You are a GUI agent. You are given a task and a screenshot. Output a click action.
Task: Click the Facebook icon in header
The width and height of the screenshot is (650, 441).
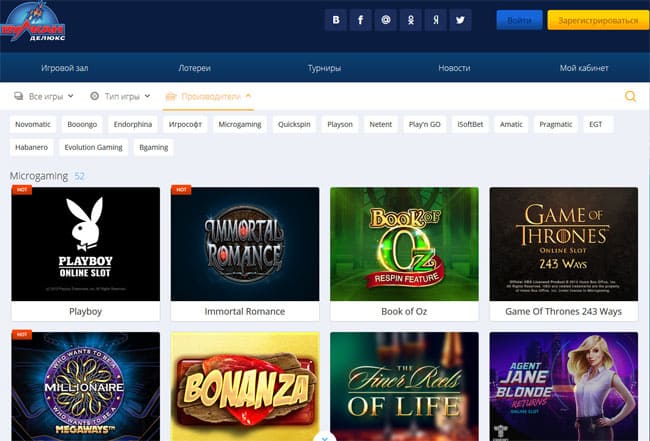click(x=361, y=20)
